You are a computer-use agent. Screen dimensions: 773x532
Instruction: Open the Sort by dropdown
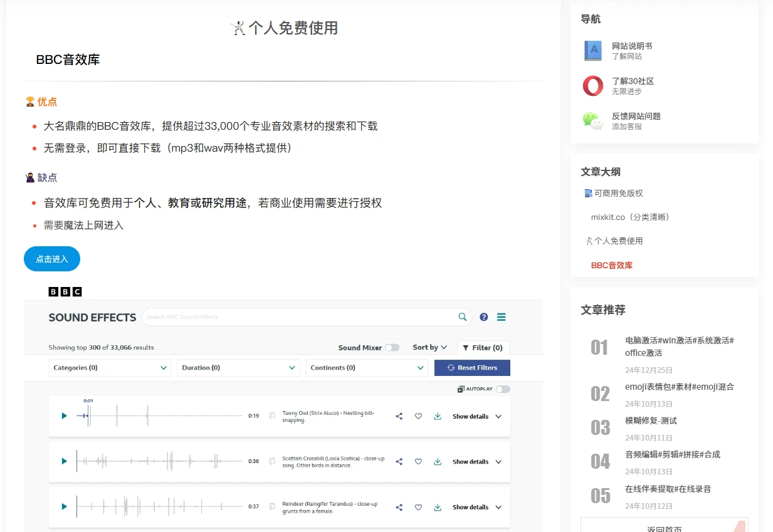pos(430,347)
